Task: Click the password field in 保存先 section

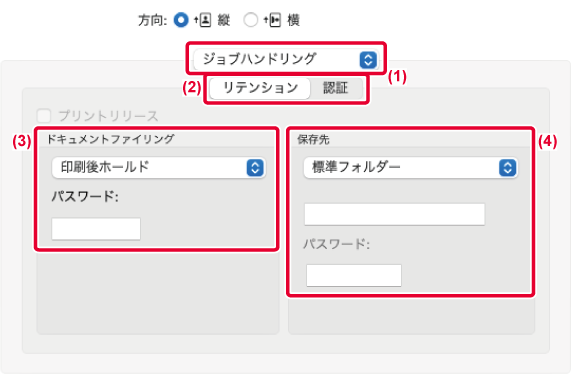Action: [354, 275]
